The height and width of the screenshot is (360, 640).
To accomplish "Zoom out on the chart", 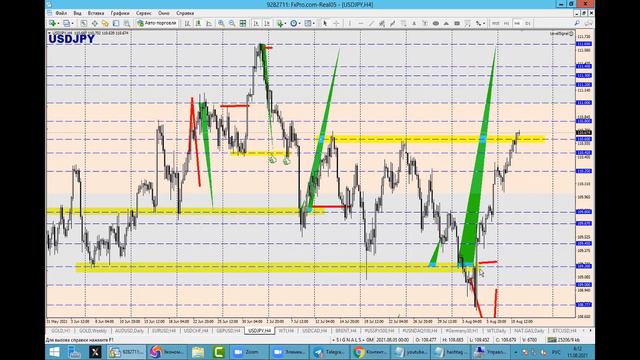I will pyautogui.click(x=232, y=23).
